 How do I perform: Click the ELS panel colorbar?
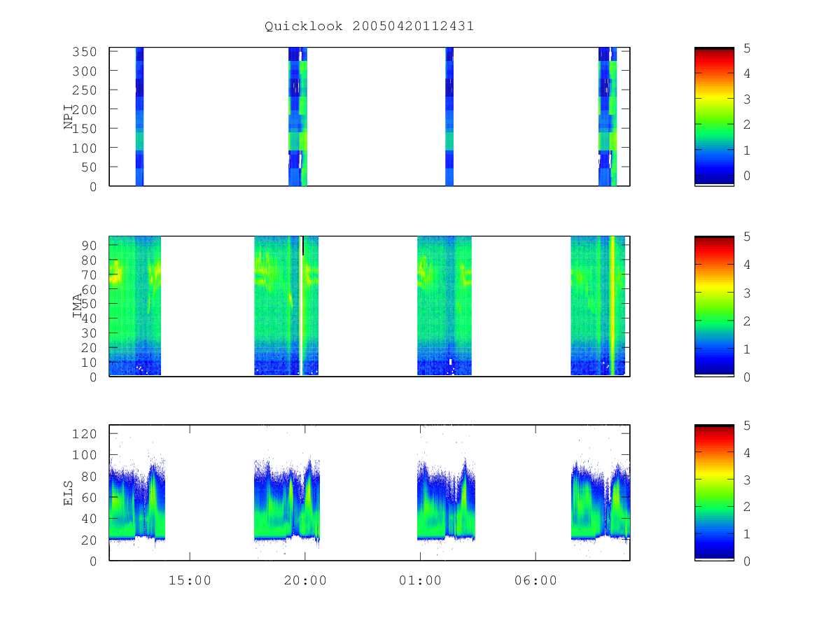[x=714, y=493]
